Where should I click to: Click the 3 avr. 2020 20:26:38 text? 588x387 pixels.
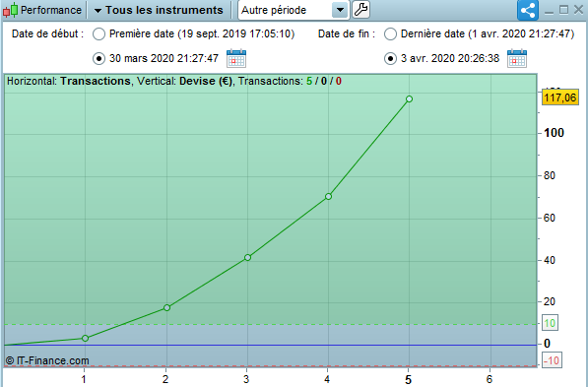pos(450,58)
